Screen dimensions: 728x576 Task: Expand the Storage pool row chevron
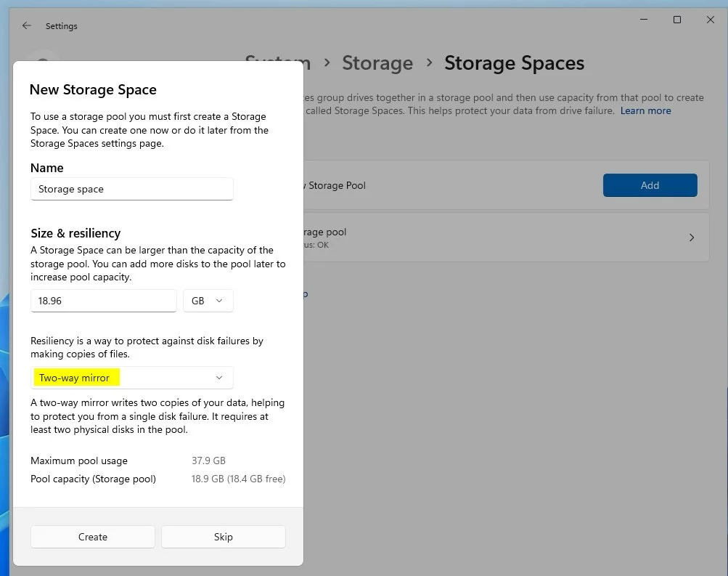[x=692, y=238]
